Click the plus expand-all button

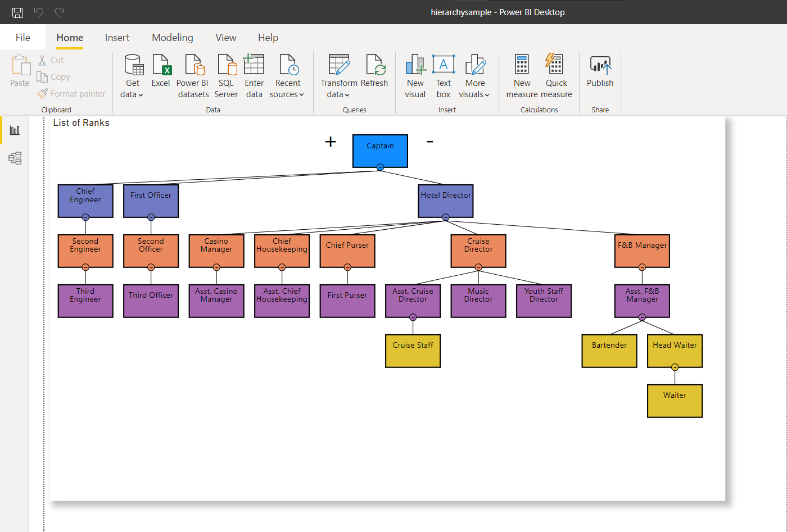(331, 142)
